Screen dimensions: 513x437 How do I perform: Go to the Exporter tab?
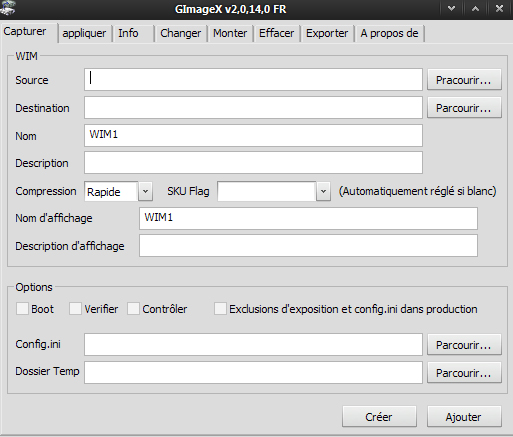327,33
